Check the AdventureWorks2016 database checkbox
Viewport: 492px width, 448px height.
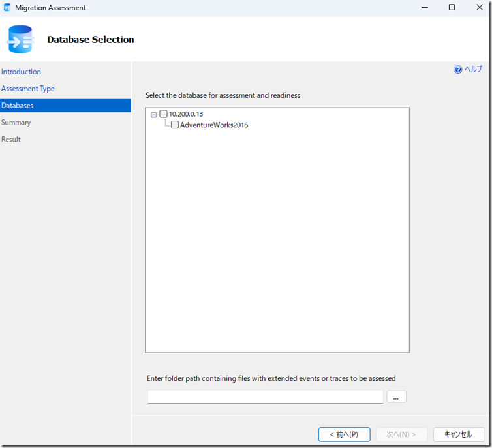(x=174, y=125)
